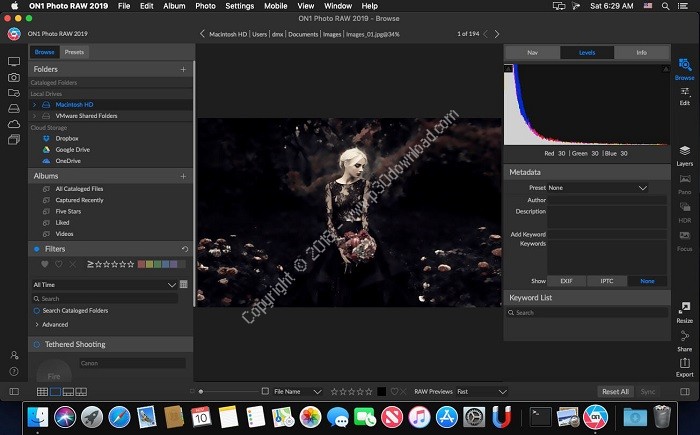Open the Share icon
The height and width of the screenshot is (435, 700).
[685, 337]
